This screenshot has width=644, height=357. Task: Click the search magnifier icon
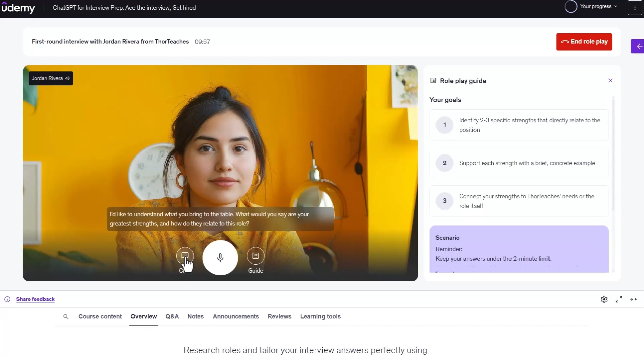pyautogui.click(x=66, y=317)
